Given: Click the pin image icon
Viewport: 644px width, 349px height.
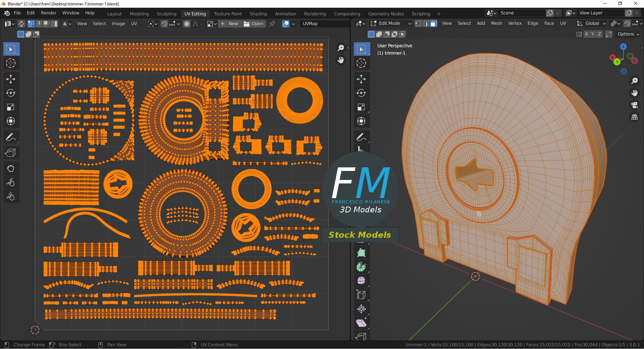Looking at the screenshot, I should (272, 24).
